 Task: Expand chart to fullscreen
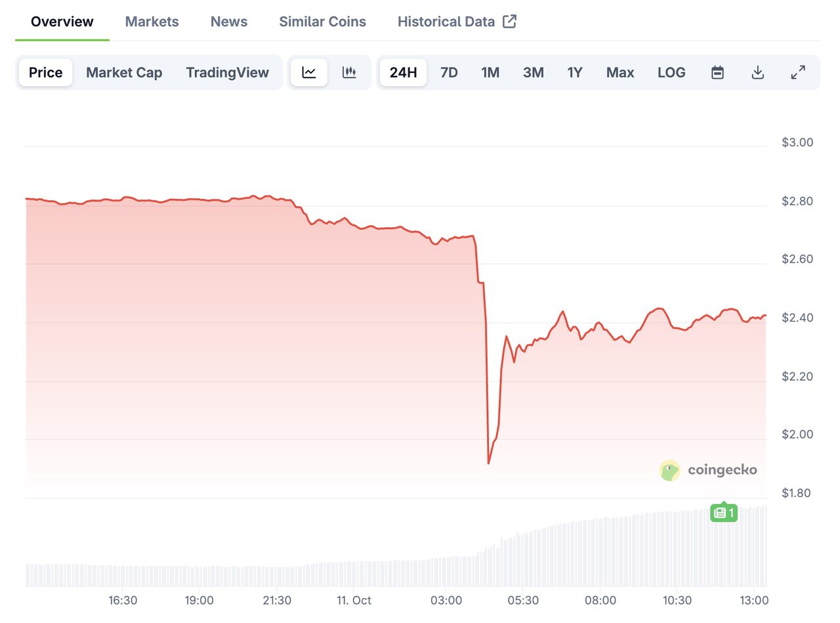(x=798, y=72)
